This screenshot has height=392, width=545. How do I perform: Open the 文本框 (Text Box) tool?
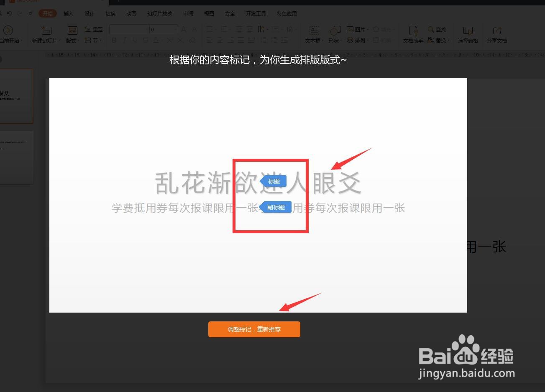[313, 33]
